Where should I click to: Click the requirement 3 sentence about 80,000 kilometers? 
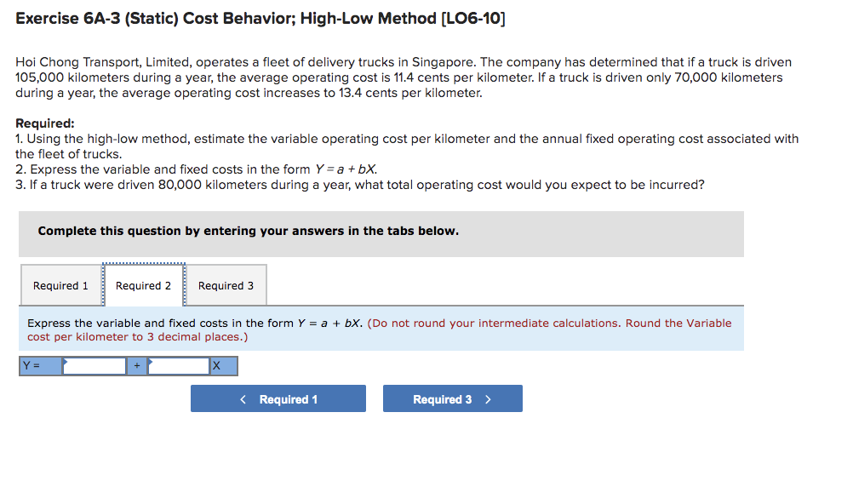(359, 185)
